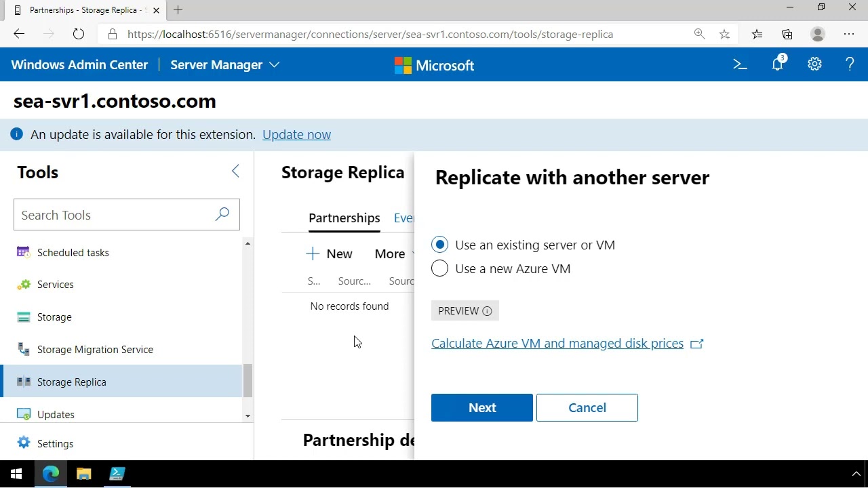Viewport: 868px width, 488px height.
Task: Click the Storage Migration Service icon
Action: pos(24,349)
